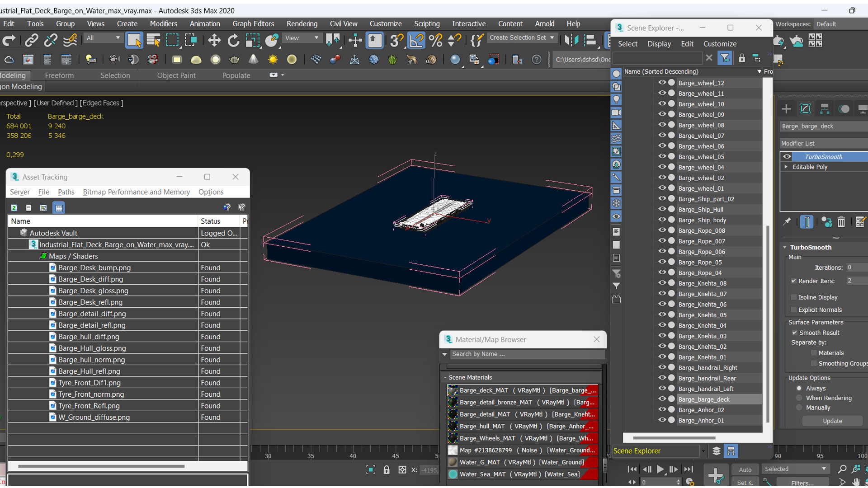Open the Workspaces Default dropdown
The image size is (868, 488).
tap(840, 24)
